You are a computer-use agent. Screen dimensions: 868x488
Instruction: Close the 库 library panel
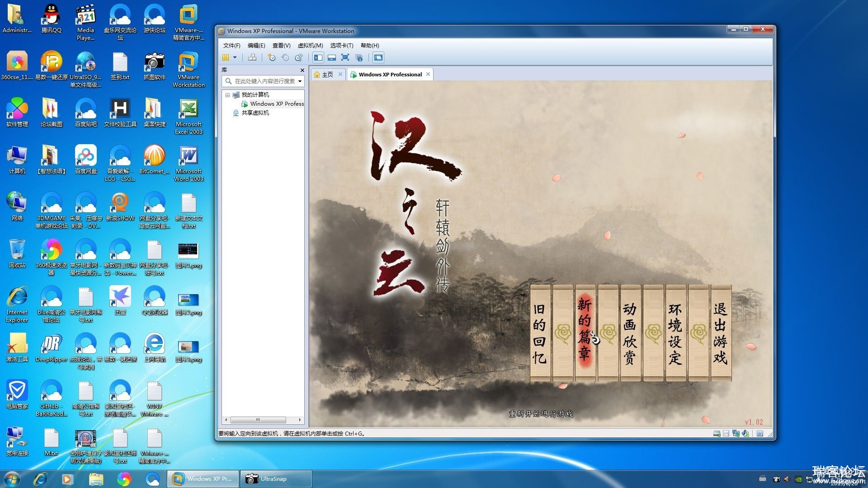click(302, 70)
